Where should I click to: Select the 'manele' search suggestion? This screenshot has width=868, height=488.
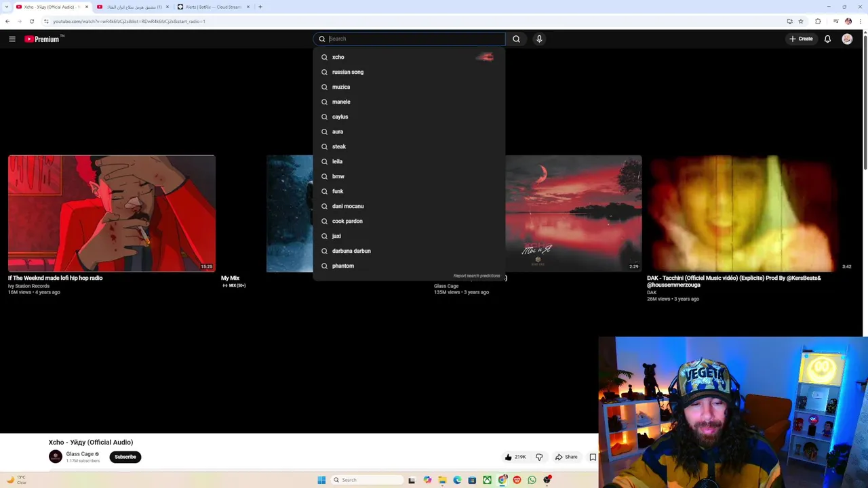click(x=409, y=102)
